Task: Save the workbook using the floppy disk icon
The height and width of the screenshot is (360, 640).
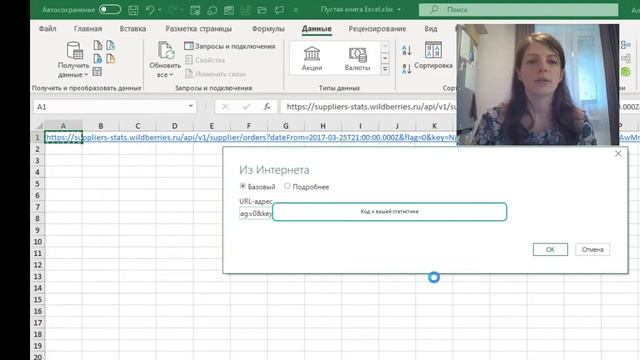Action: (x=133, y=10)
